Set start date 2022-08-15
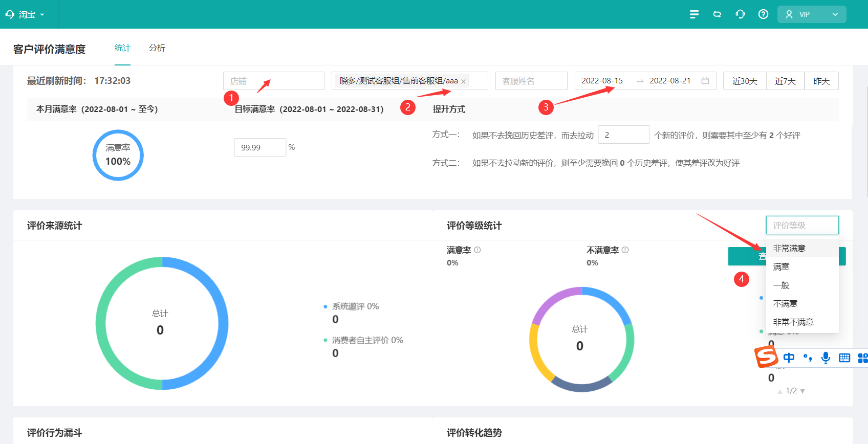 point(602,81)
